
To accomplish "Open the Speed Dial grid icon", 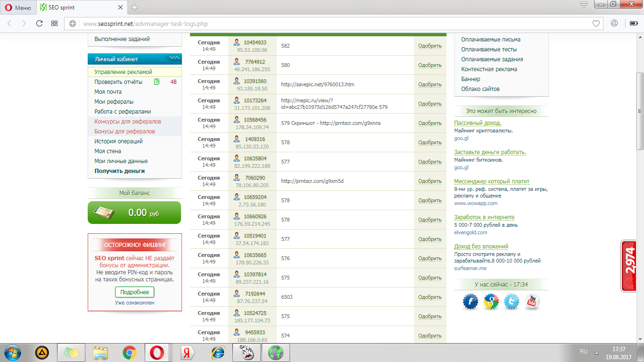I will point(55,24).
